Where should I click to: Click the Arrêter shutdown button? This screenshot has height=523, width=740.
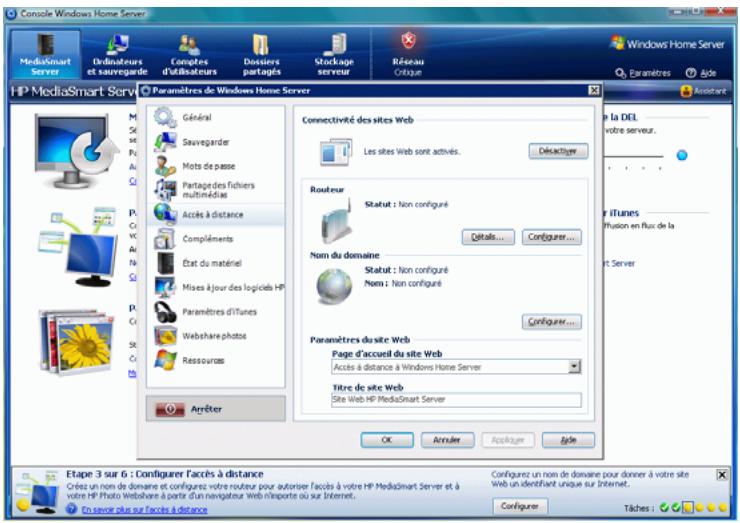click(216, 409)
